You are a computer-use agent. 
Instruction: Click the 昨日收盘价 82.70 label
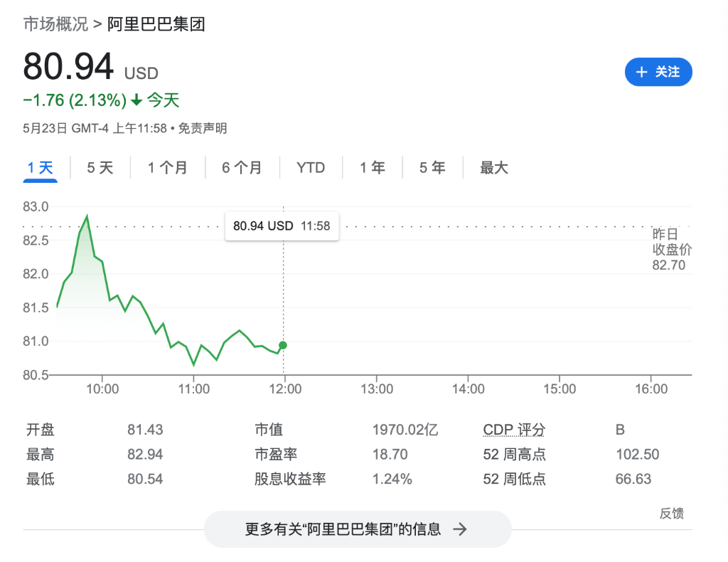tap(672, 250)
